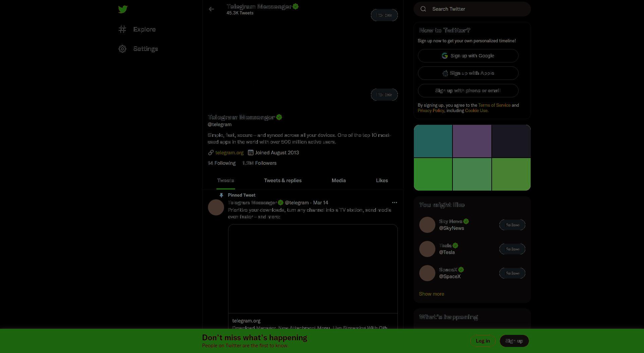The width and height of the screenshot is (644, 353).
Task: Open pinned tweet more options menu
Action: pos(394,203)
